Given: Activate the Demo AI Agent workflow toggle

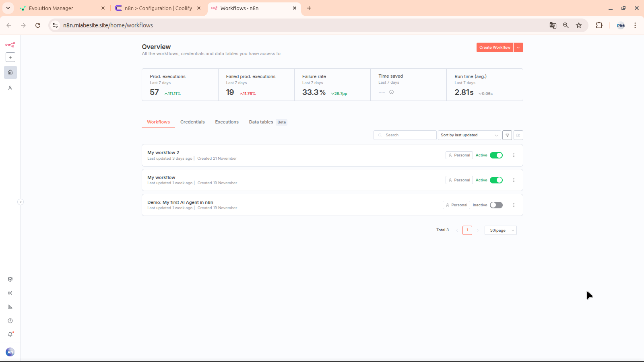Looking at the screenshot, I should pyautogui.click(x=496, y=205).
